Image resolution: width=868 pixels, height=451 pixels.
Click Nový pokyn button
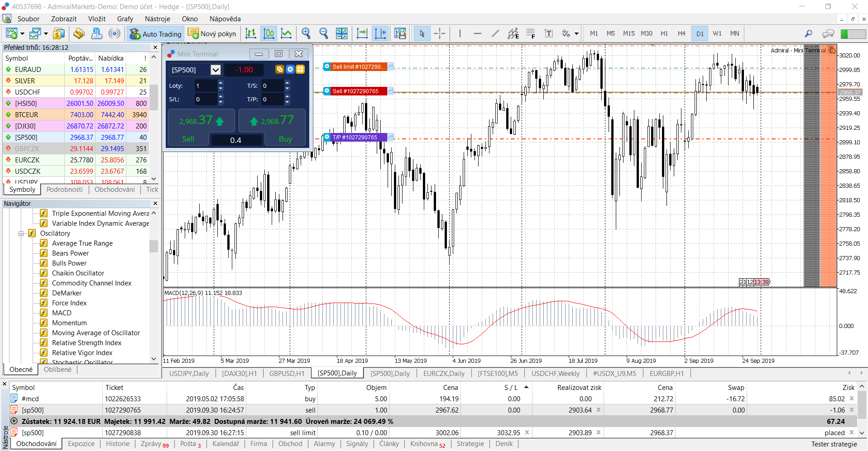point(212,33)
